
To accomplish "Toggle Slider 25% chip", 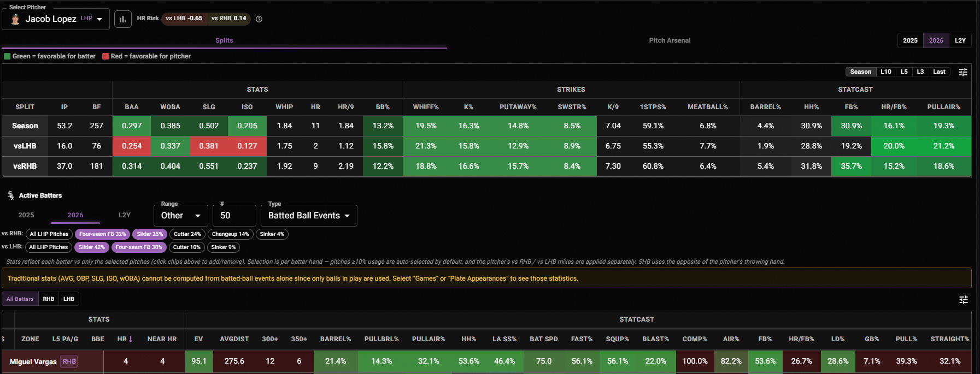I will pyautogui.click(x=150, y=234).
